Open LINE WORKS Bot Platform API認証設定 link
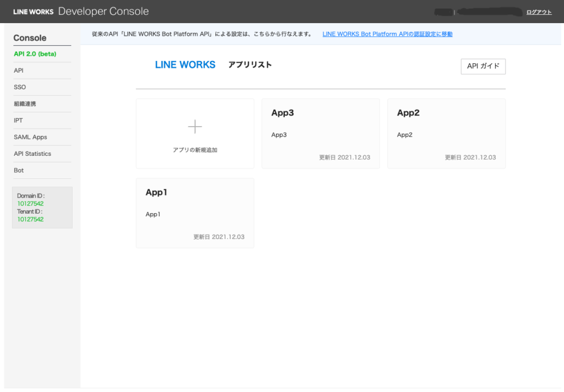The image size is (564, 392). tap(387, 34)
